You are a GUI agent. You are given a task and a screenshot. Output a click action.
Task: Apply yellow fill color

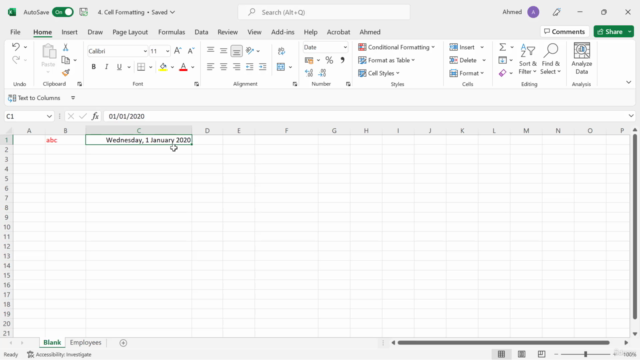coord(163,67)
